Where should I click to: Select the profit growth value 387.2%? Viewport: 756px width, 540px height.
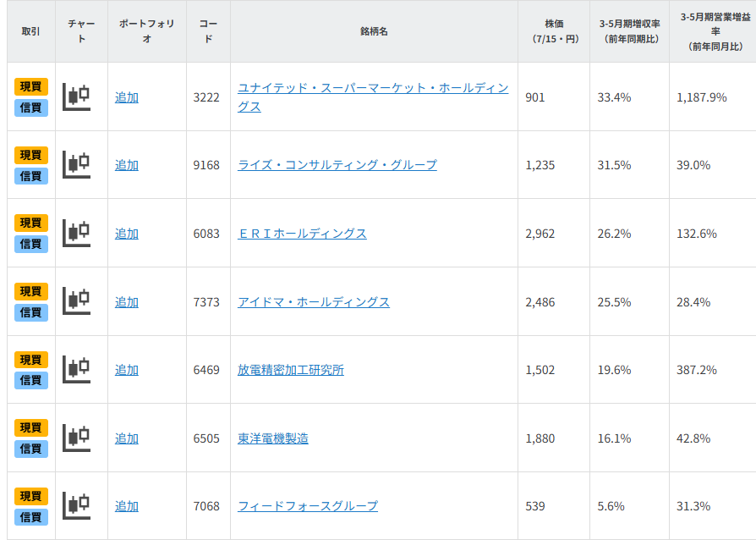[697, 370]
